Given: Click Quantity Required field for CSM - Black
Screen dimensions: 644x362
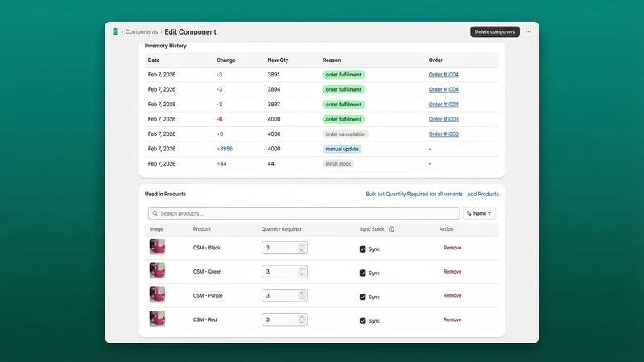Looking at the screenshot, I should coord(284,248).
